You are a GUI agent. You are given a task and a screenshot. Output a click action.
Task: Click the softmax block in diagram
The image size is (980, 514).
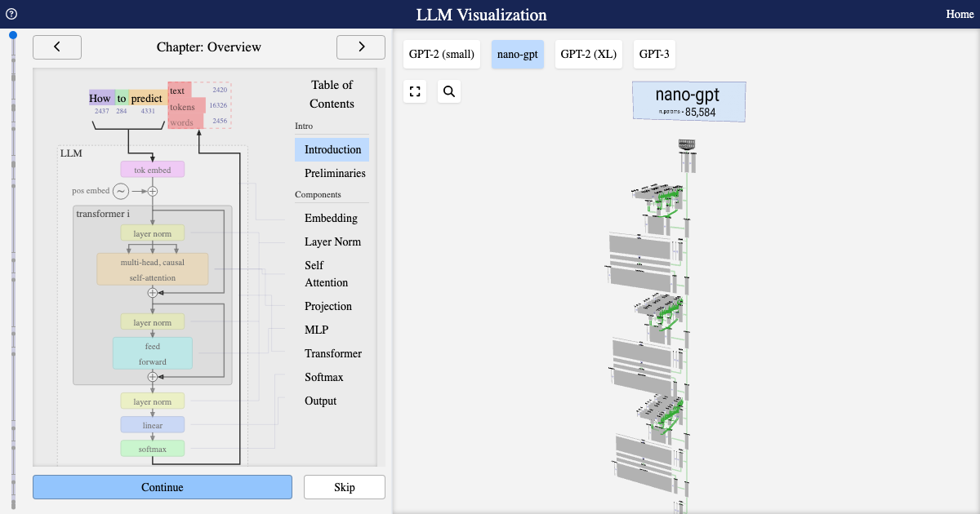pyautogui.click(x=153, y=449)
